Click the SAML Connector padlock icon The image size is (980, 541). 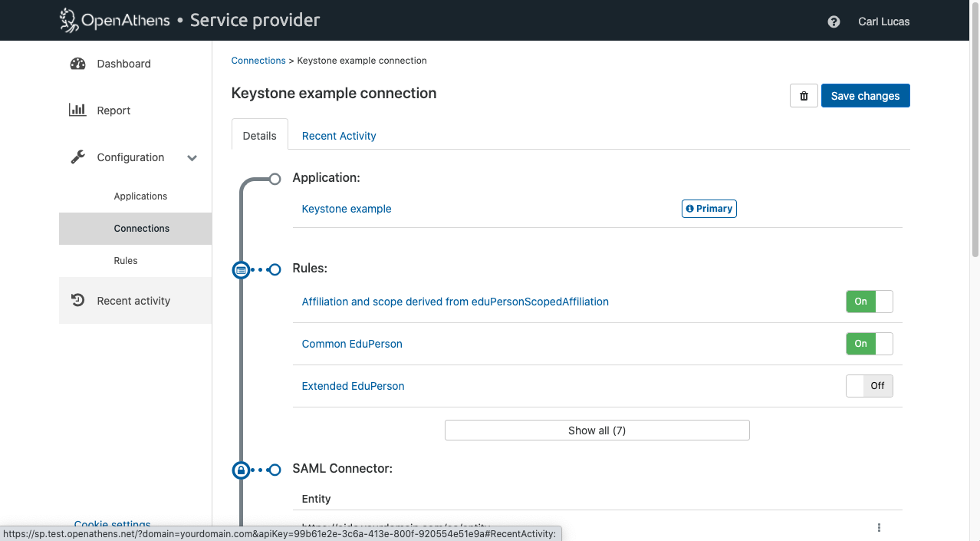pyautogui.click(x=241, y=470)
